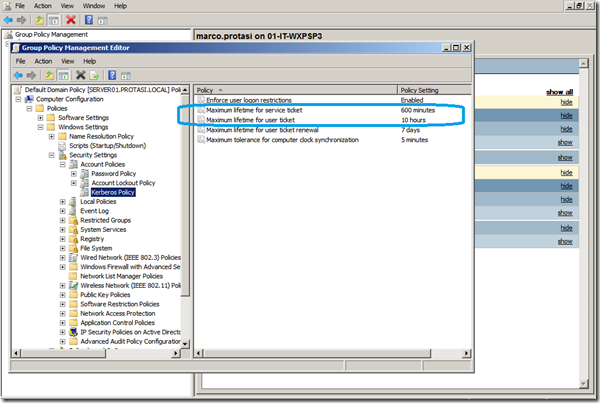
Task: Select the Kerberos Policy tree item
Action: pyautogui.click(x=113, y=193)
